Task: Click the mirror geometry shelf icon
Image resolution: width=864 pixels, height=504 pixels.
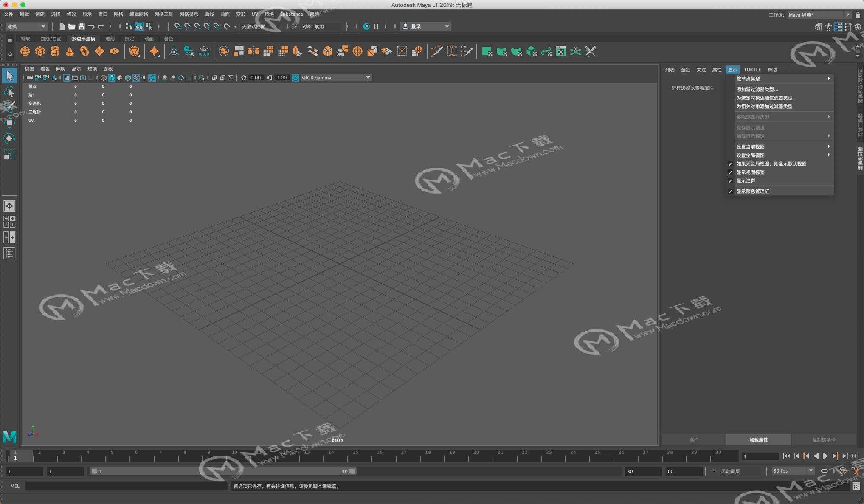Action: (253, 51)
